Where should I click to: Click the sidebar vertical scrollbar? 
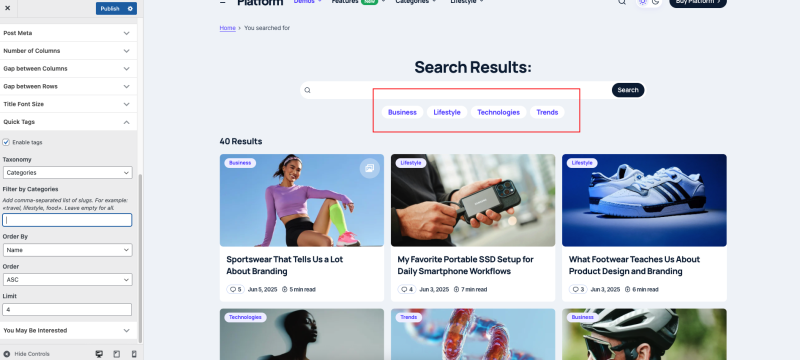tap(140, 258)
